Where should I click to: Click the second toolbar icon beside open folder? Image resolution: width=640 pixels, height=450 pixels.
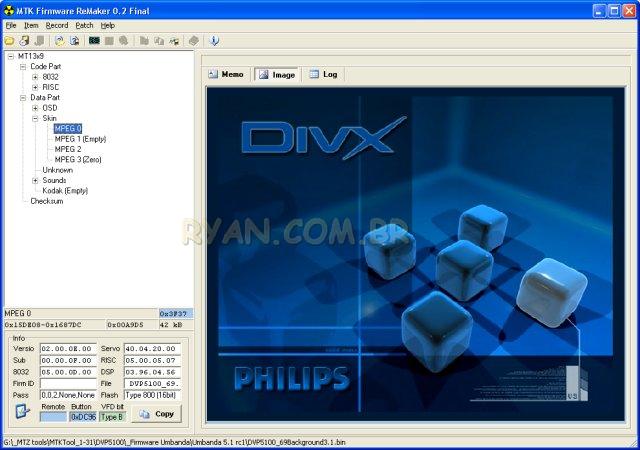pos(23,41)
